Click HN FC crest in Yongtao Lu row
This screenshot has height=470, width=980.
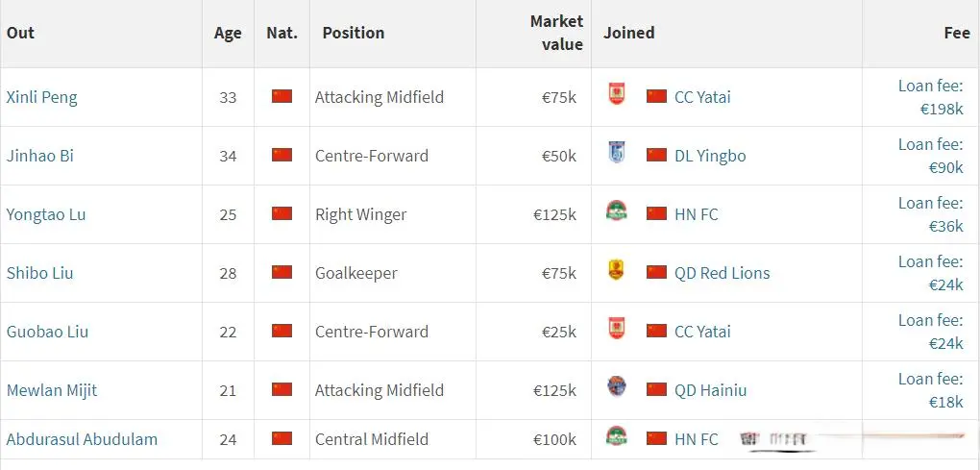[x=617, y=210]
